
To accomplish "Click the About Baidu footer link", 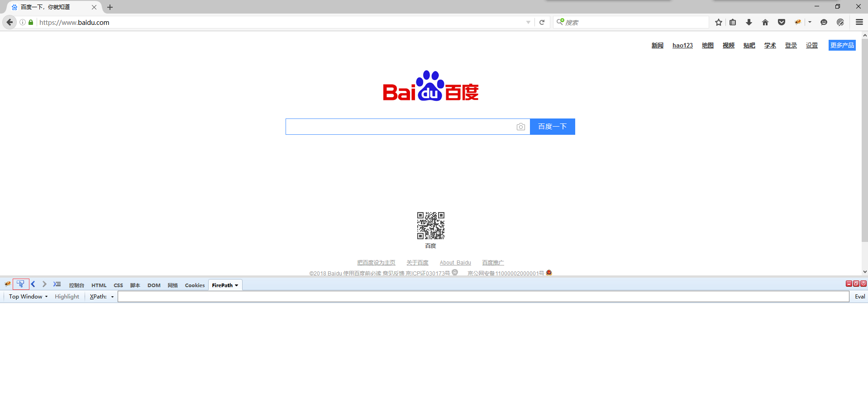I will (x=455, y=263).
